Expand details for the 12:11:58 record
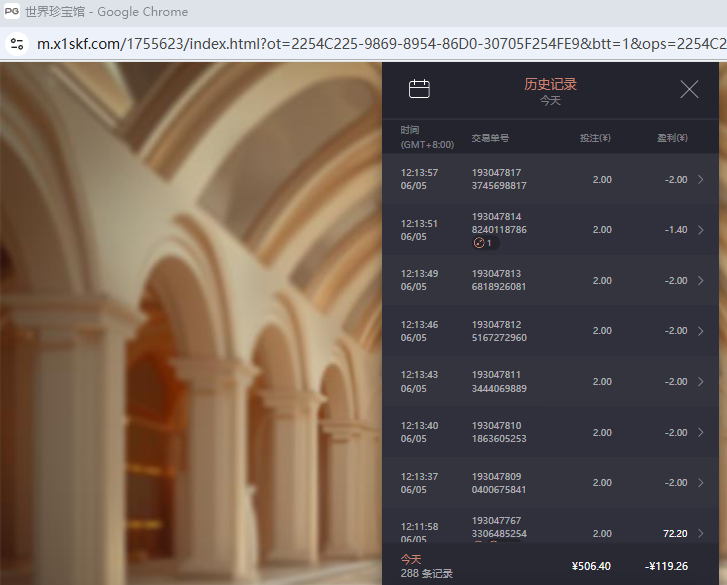Image resolution: width=727 pixels, height=585 pixels. pos(701,533)
